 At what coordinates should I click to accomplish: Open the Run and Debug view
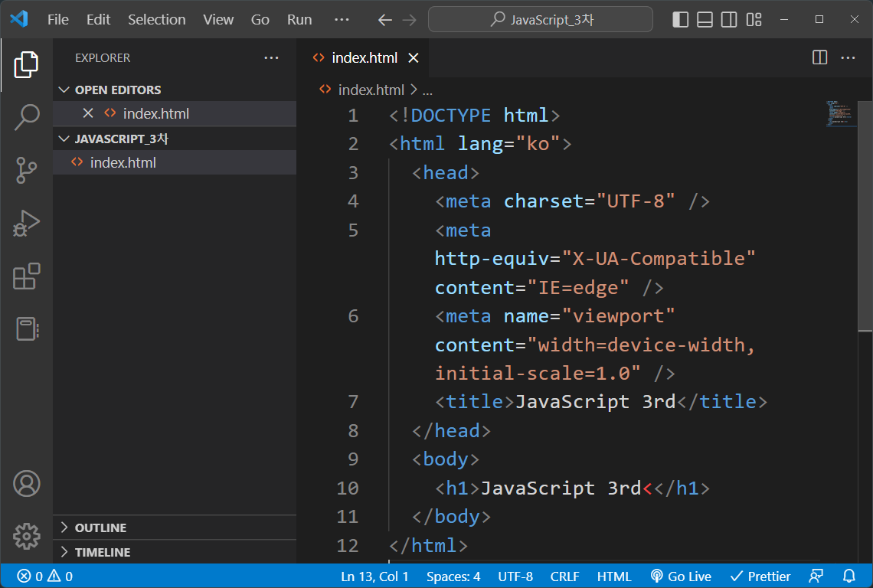tap(27, 223)
